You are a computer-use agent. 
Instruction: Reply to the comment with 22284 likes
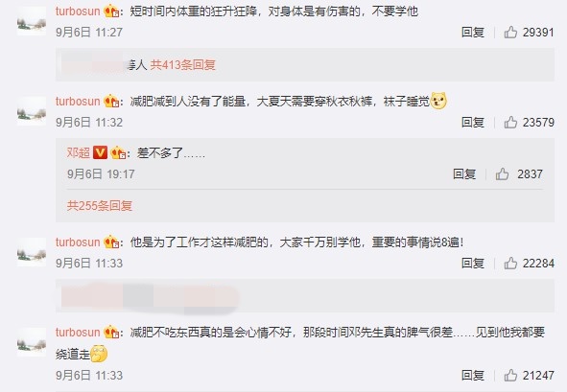[x=473, y=264]
